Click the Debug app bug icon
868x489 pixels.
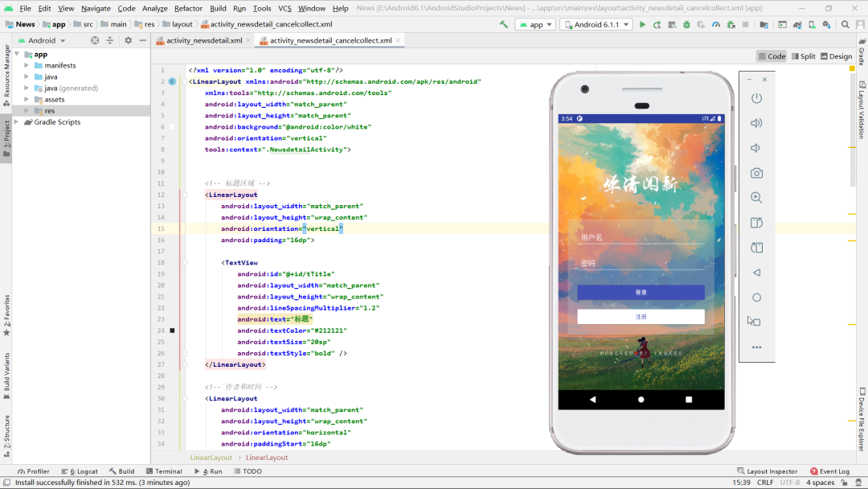[686, 24]
